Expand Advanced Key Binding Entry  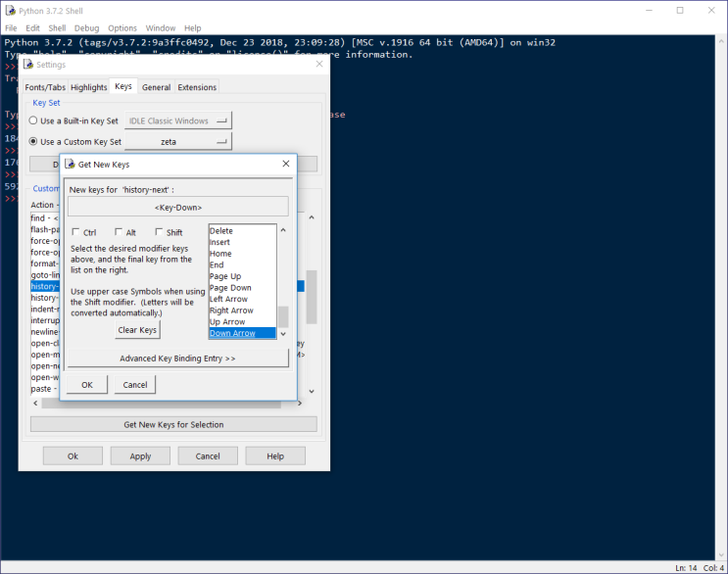(x=177, y=359)
